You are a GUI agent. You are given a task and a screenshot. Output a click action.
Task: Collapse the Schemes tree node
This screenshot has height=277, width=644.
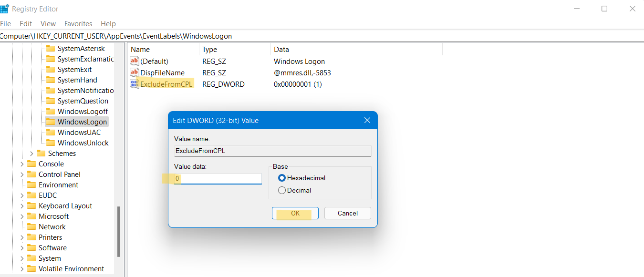[31, 153]
